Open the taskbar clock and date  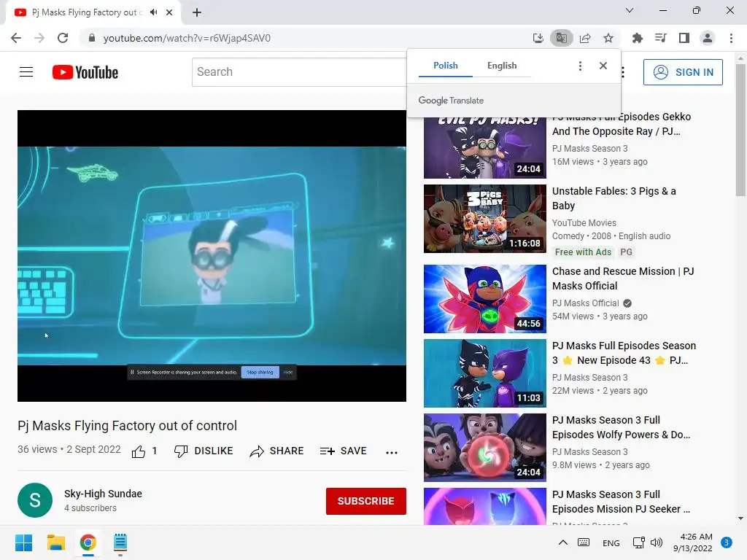click(x=693, y=542)
